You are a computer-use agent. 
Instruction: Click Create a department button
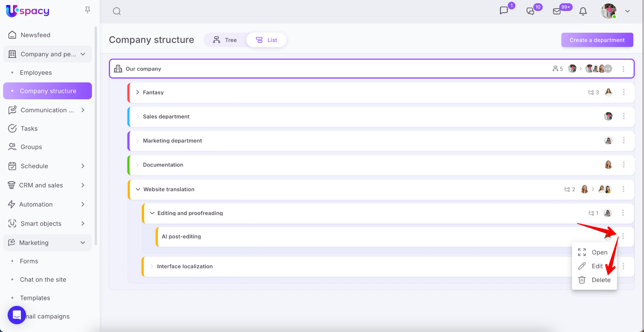coord(597,40)
